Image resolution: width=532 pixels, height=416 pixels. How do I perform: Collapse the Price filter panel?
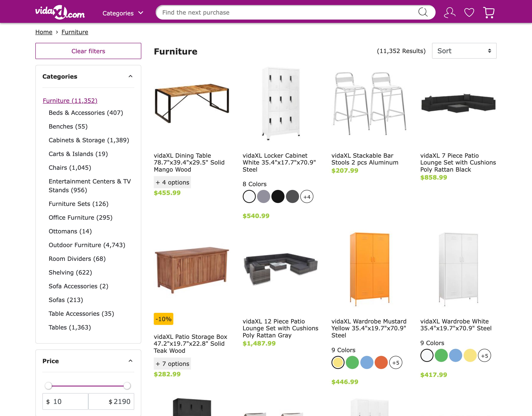131,361
